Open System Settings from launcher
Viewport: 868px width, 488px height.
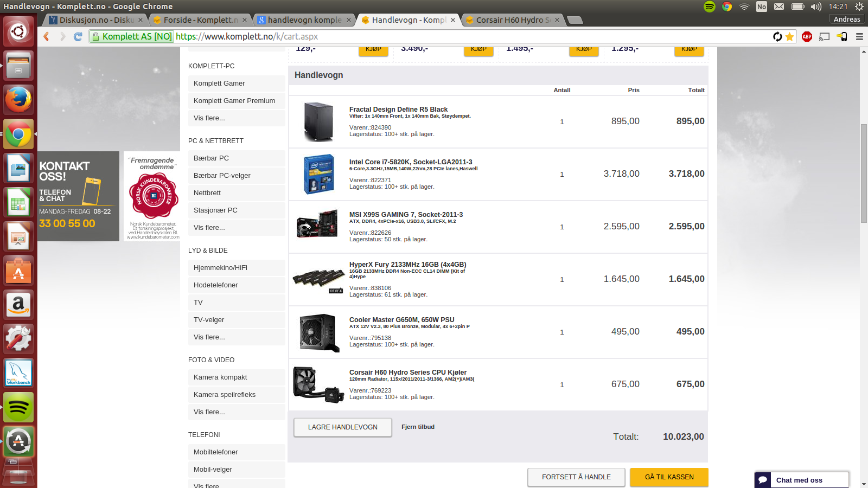click(18, 338)
